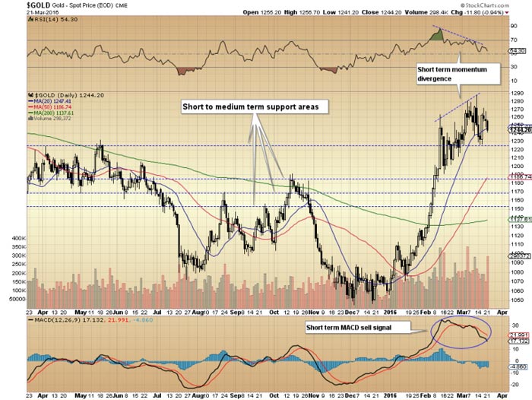This screenshot has width=532, height=400.
Task: Click the red 21.991 value in MACD legend
Action: (119, 320)
